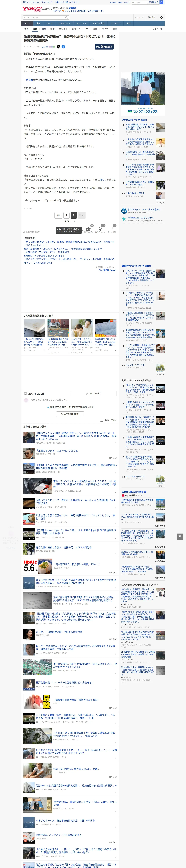Image resolution: width=186 pixels, height=868 pixels.
Task: Open related link 上司呼び捨て アイス買ってこい
Action: [x=46, y=252]
